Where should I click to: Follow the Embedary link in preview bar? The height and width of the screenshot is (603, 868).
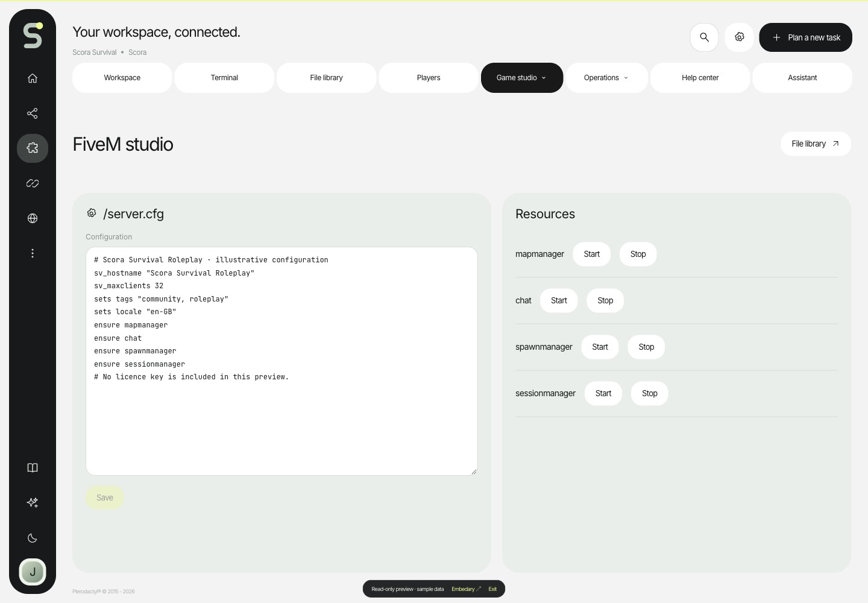466,589
